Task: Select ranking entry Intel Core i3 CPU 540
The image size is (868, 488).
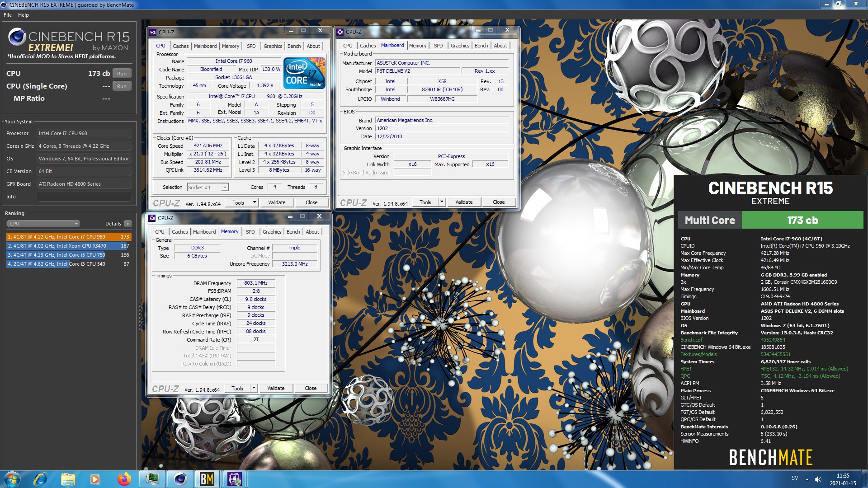Action: coord(69,264)
